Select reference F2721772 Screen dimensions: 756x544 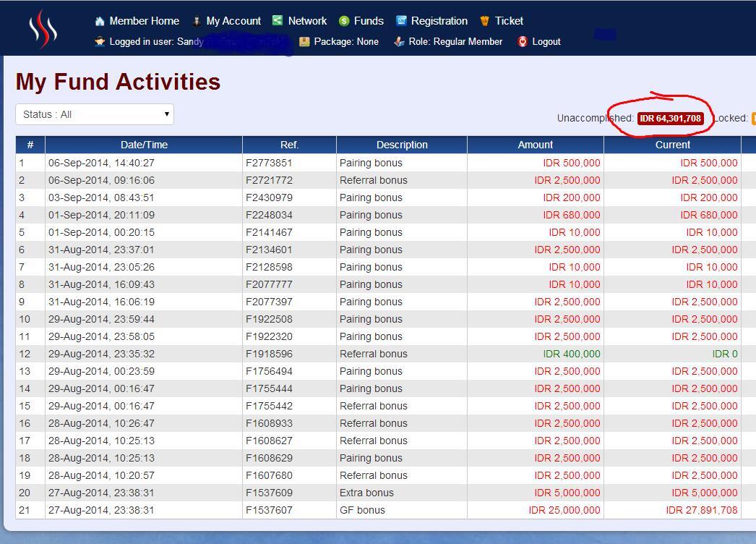click(x=269, y=181)
